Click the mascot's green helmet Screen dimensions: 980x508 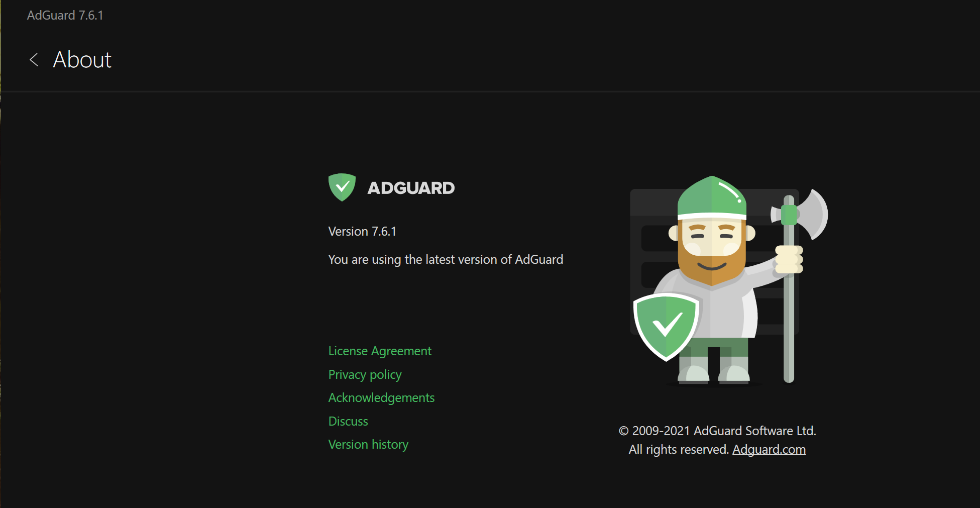pyautogui.click(x=712, y=197)
